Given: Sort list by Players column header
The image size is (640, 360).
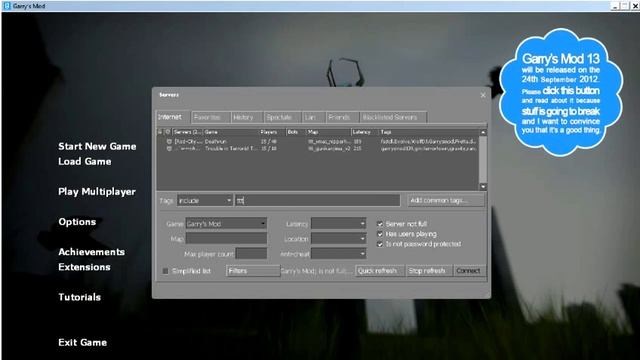Looking at the screenshot, I should [x=272, y=132].
